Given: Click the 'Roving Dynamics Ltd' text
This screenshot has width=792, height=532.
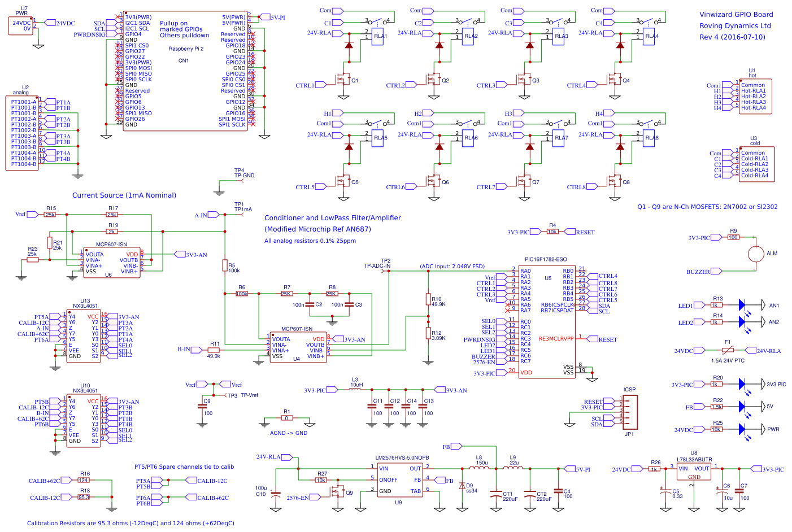Looking at the screenshot, I should click(x=735, y=26).
